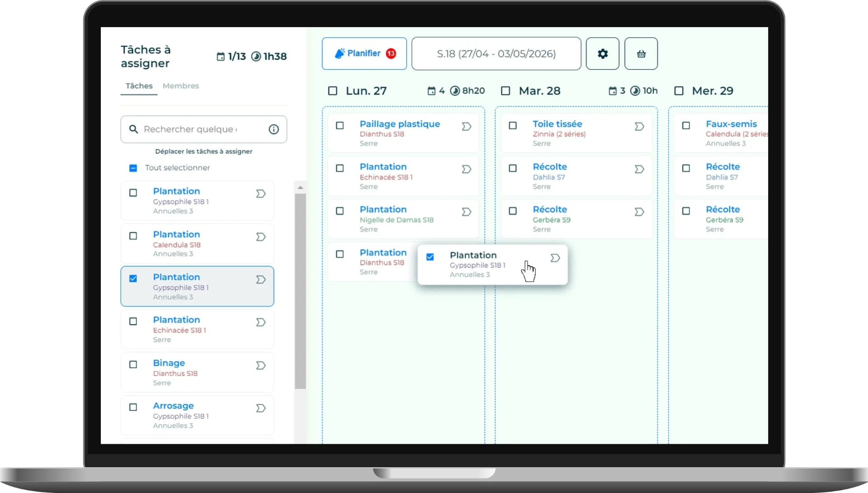Expand the arrow on Récolte Dahlia S7 card
The width and height of the screenshot is (868, 493).
639,169
